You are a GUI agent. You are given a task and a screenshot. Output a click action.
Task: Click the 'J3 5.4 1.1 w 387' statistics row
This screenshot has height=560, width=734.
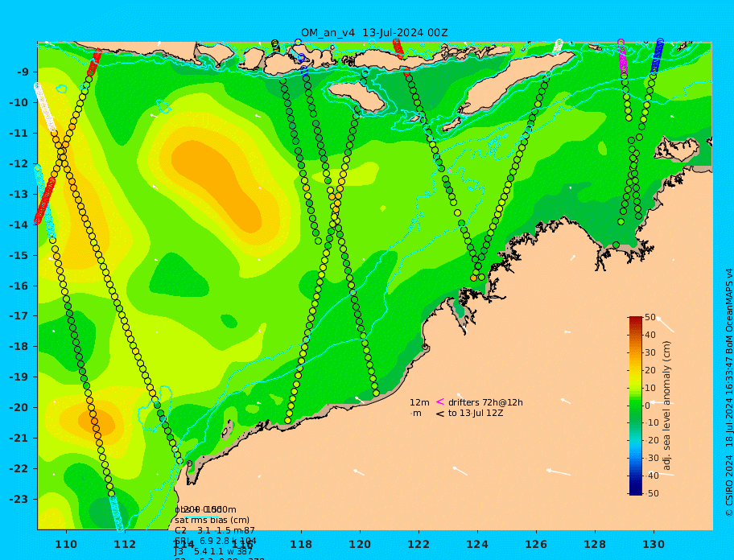click(213, 552)
